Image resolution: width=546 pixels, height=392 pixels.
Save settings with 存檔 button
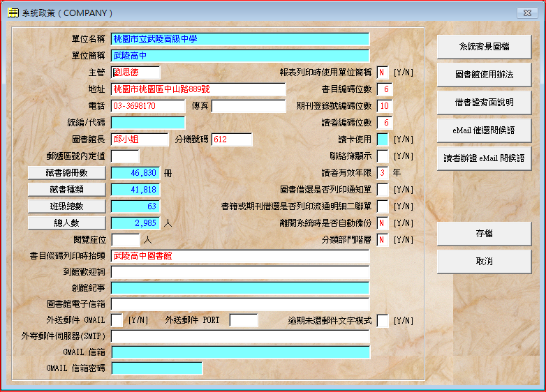click(484, 234)
